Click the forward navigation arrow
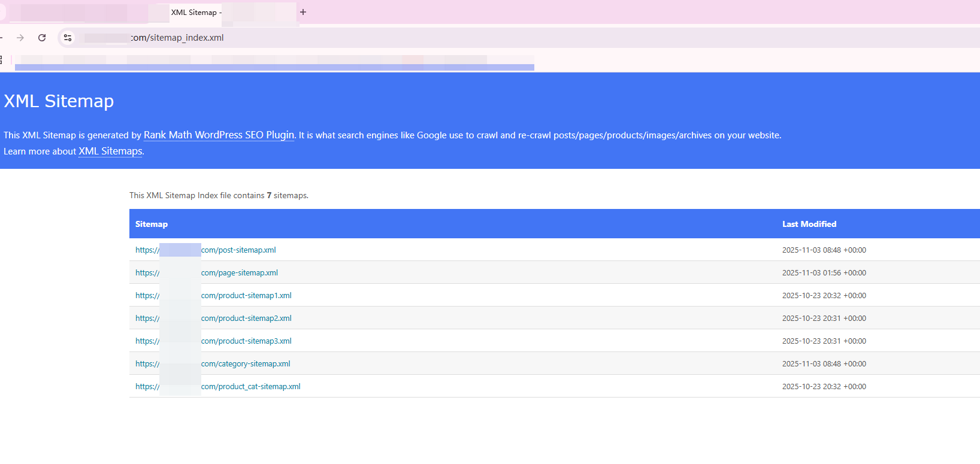This screenshot has height=464, width=980. tap(20, 38)
